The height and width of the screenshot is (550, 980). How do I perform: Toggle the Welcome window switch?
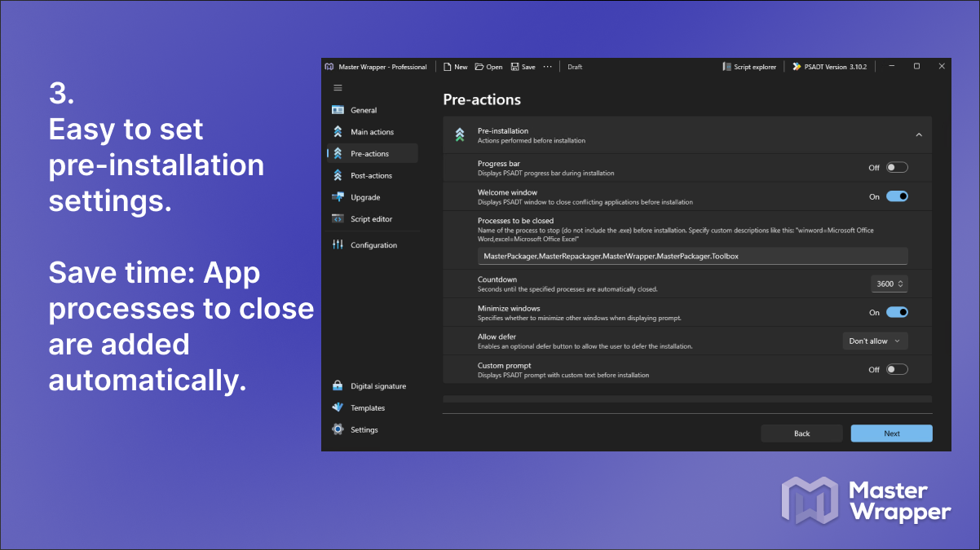click(x=897, y=196)
